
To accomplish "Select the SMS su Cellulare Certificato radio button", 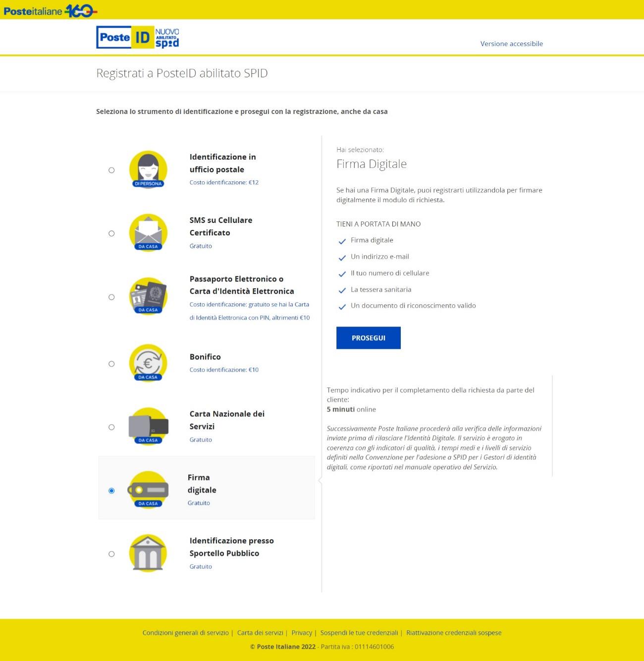I will (111, 233).
